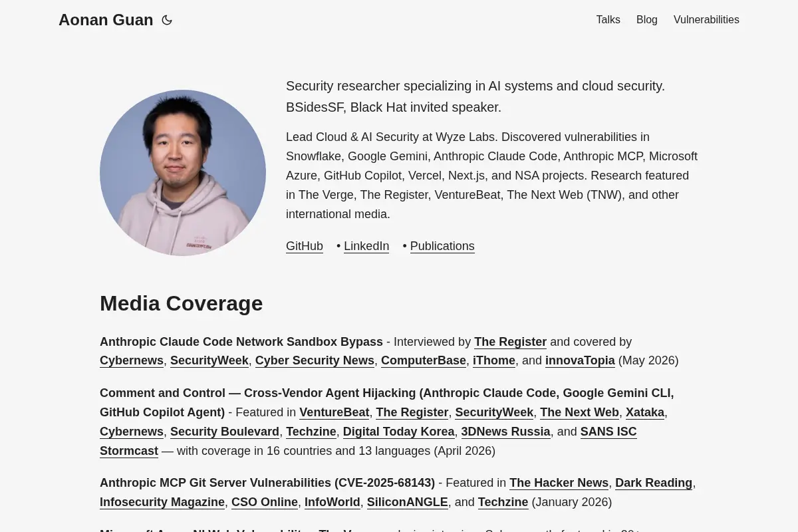
Task: Open the ComputerBase link
Action: 424,360
